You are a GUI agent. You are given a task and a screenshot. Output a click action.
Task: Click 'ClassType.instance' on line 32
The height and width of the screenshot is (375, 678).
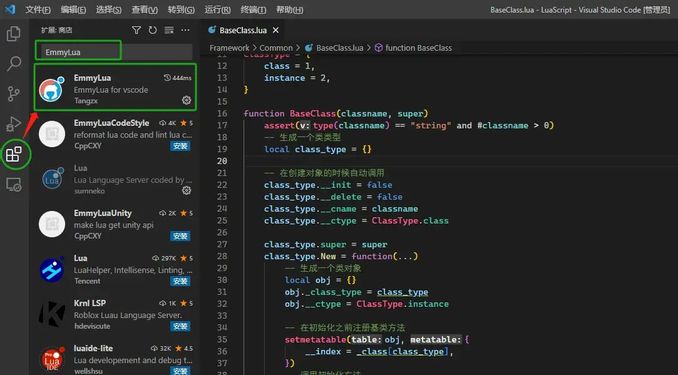(x=402, y=304)
